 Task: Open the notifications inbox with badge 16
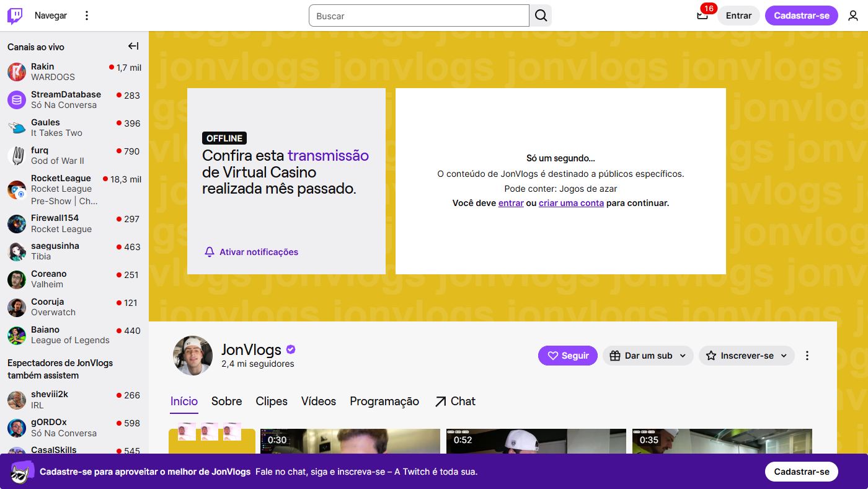[x=702, y=16]
